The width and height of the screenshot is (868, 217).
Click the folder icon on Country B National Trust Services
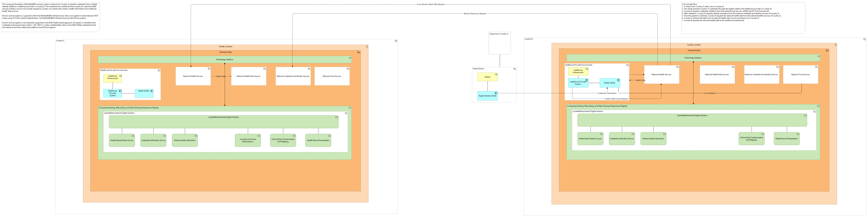816,67
